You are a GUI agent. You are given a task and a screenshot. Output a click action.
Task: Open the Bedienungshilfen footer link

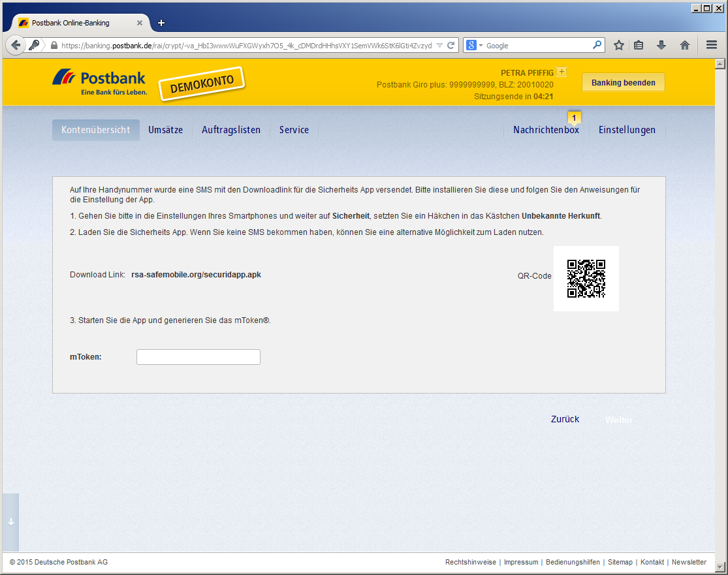[x=573, y=562]
